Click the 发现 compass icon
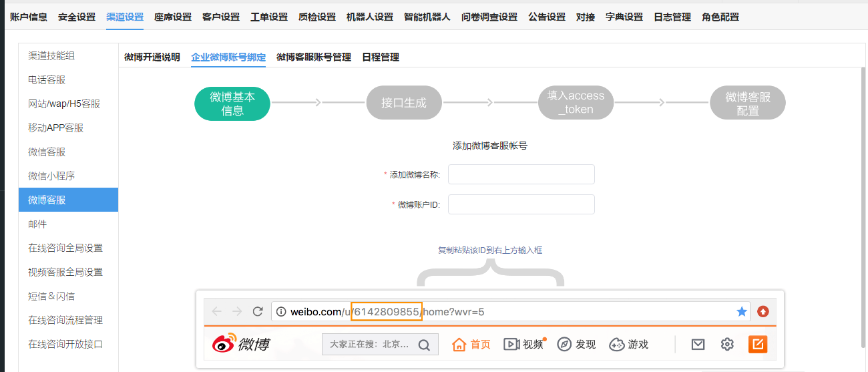Screen dimensions: 868x372 pyautogui.click(x=564, y=344)
